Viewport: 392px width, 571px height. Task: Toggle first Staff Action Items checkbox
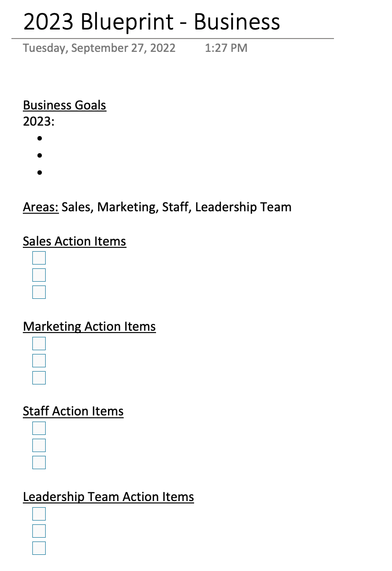[x=39, y=428]
